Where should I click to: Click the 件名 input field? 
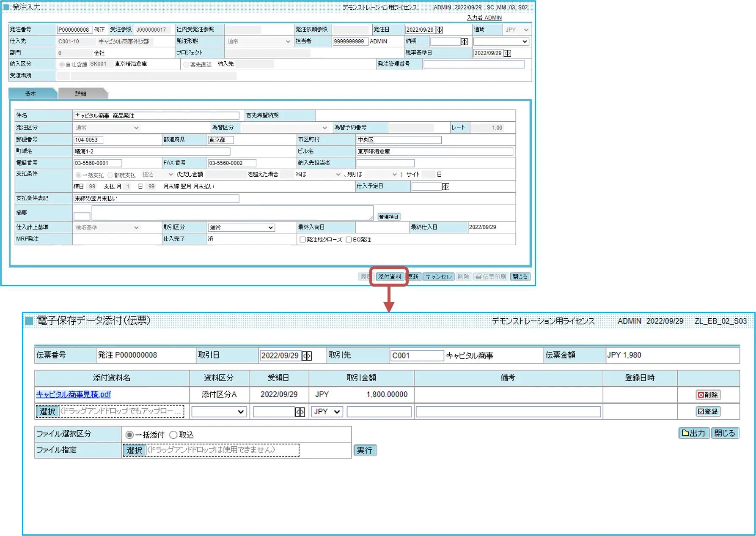157,116
